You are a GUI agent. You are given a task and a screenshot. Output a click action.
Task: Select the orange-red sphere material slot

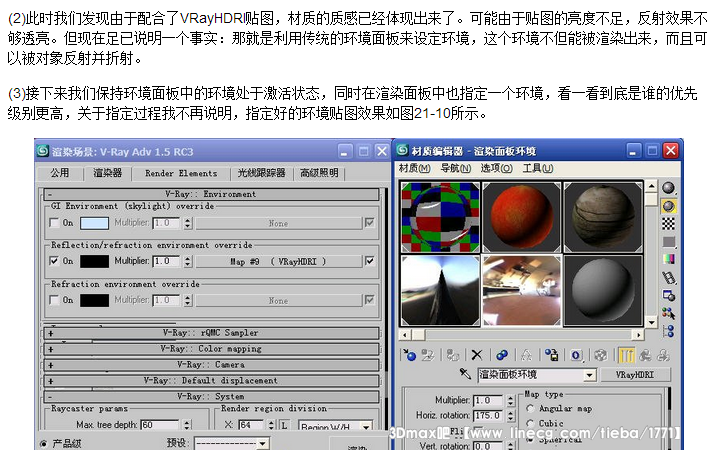click(521, 217)
